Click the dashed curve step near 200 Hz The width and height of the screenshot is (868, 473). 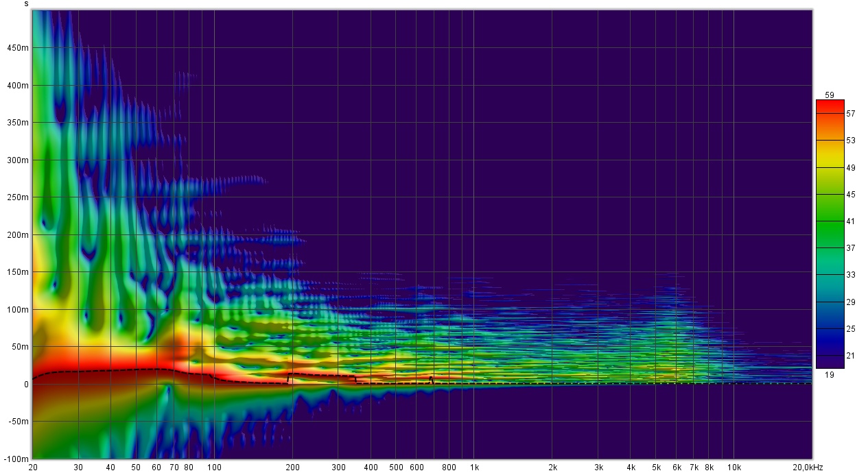[x=288, y=377]
